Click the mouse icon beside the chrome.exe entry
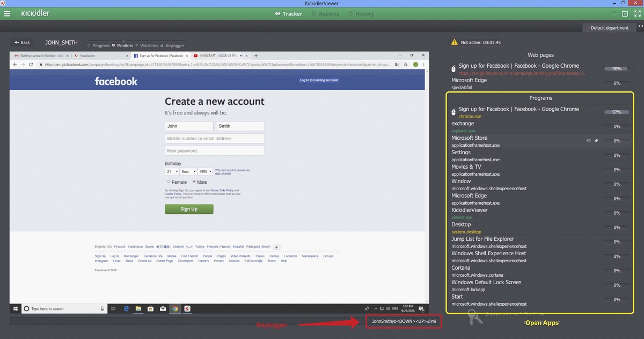The image size is (644, 339). [453, 112]
